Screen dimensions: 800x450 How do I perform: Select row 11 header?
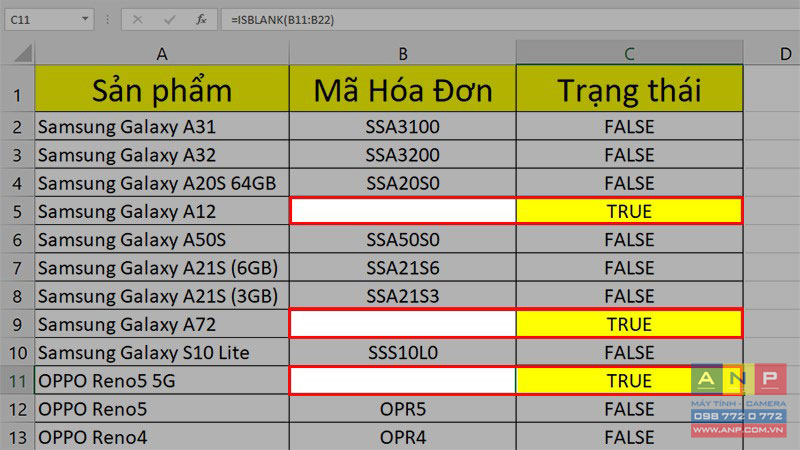17,381
